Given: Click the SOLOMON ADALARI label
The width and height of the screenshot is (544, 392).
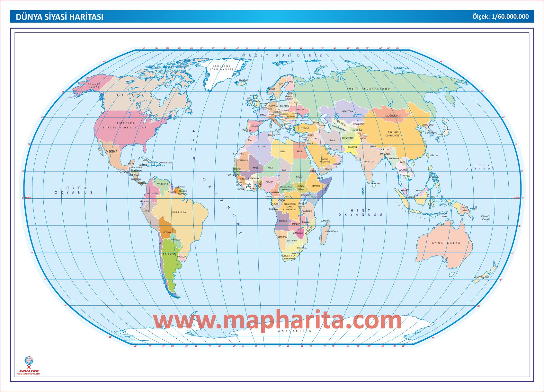Looking at the screenshot, I should [x=486, y=218].
